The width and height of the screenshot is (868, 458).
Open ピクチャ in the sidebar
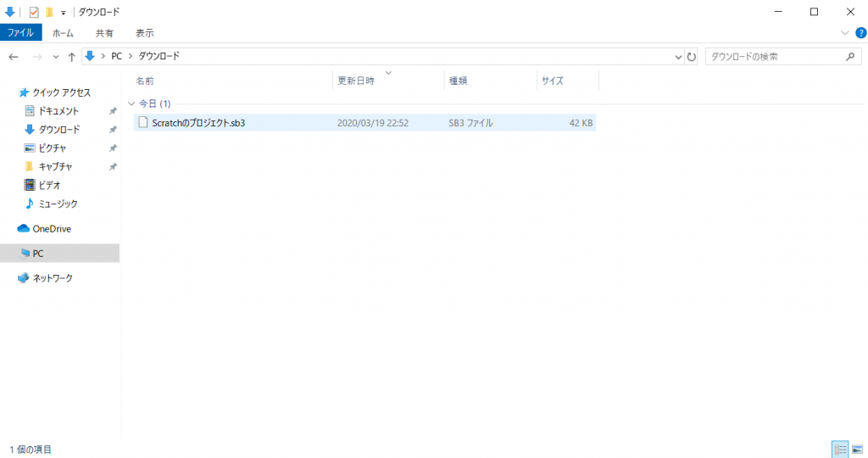click(52, 148)
